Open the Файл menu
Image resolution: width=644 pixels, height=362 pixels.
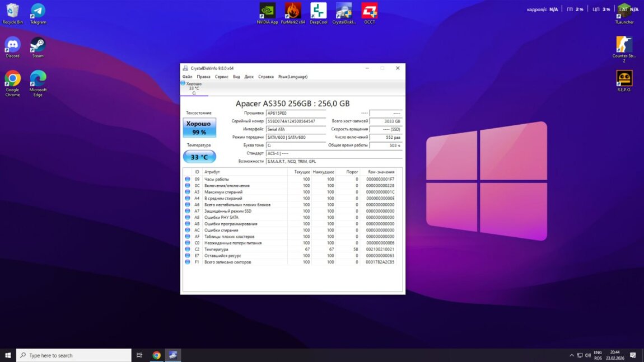pos(187,77)
